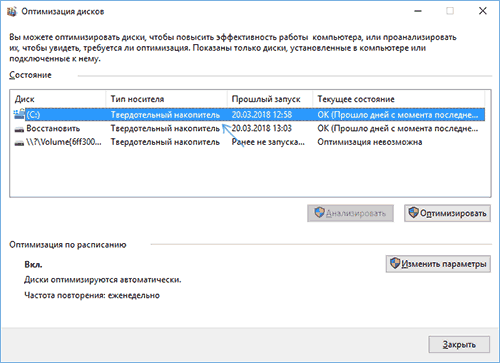Click media type cell of \\?\Volume row
Viewport: 500px width, 363px height.
[x=165, y=142]
